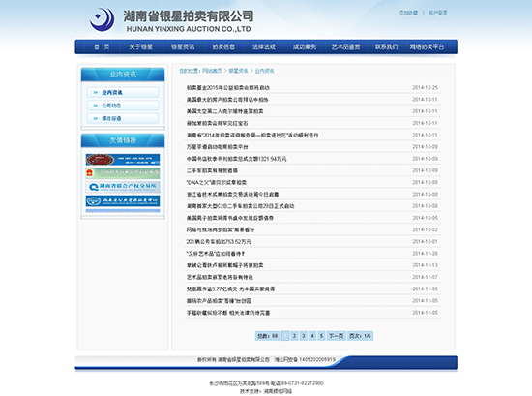This screenshot has width=532, height=396.
Task: Open the 首页 home navigation tab
Action: click(102, 46)
